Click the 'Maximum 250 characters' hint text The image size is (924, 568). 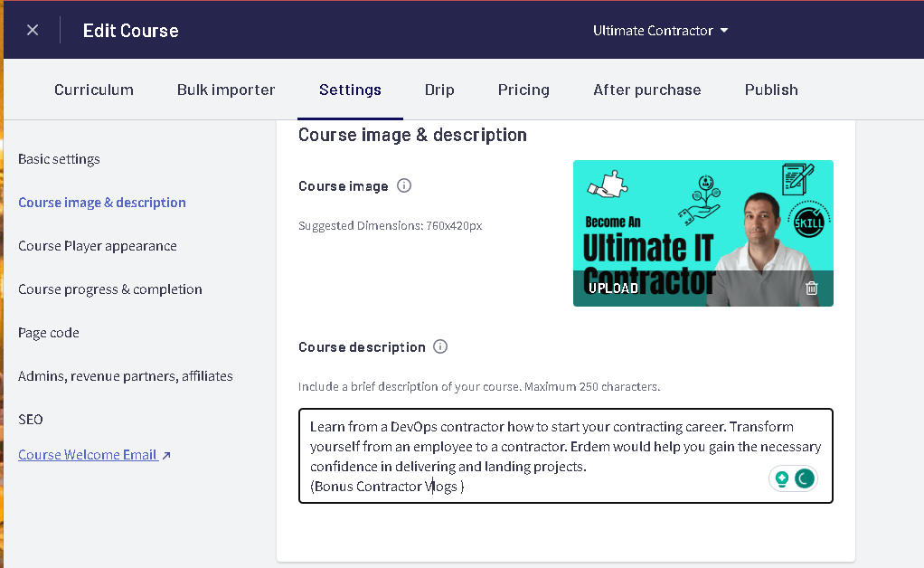[592, 386]
